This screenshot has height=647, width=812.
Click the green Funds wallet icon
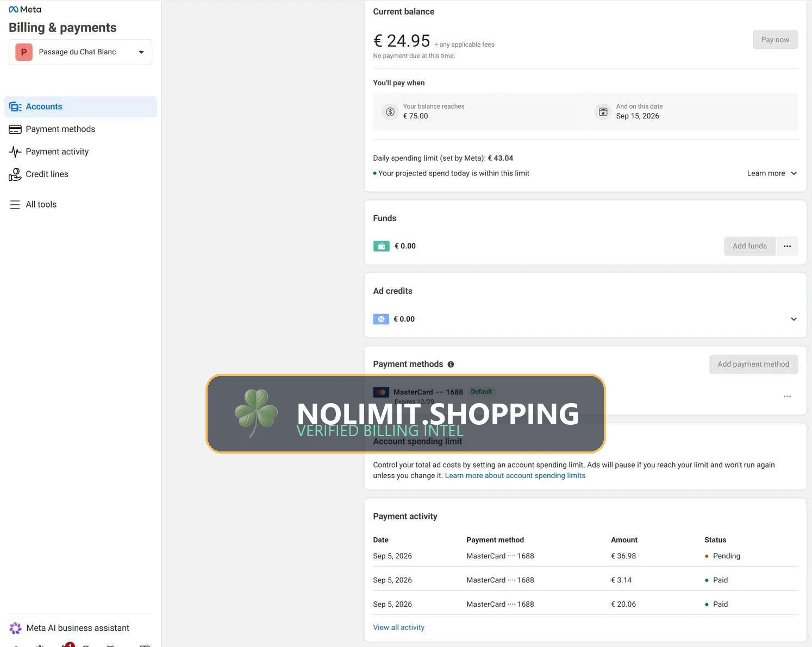[381, 246]
